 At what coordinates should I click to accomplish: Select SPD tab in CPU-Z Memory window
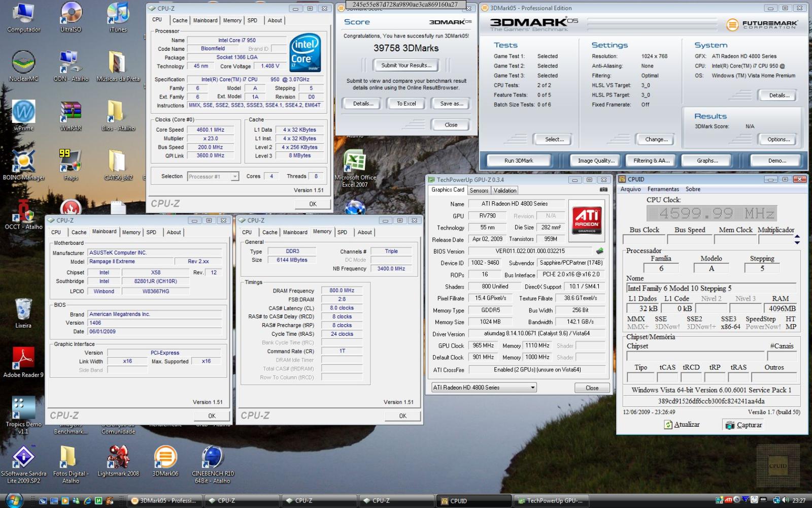coord(343,232)
